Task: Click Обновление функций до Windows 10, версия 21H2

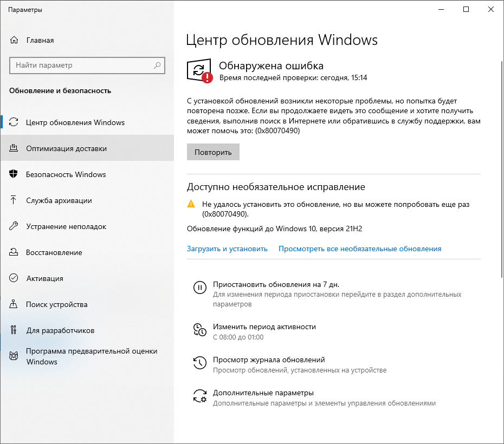Action: coord(275,229)
